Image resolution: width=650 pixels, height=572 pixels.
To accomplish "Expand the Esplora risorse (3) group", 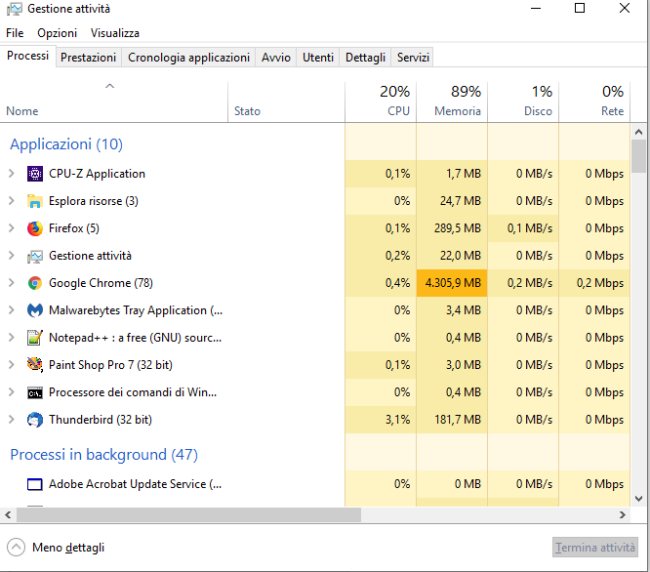I will (x=12, y=201).
